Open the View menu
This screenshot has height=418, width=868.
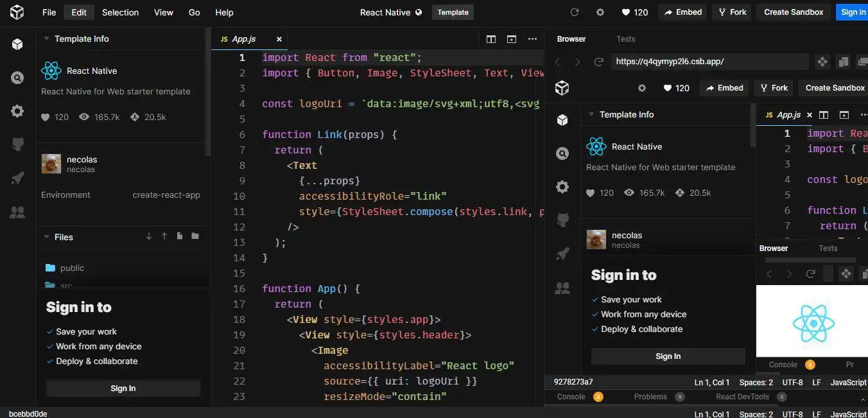pos(164,12)
